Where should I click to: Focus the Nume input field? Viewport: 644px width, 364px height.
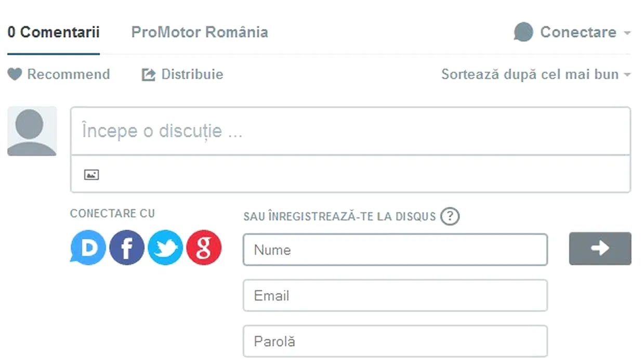click(x=395, y=250)
